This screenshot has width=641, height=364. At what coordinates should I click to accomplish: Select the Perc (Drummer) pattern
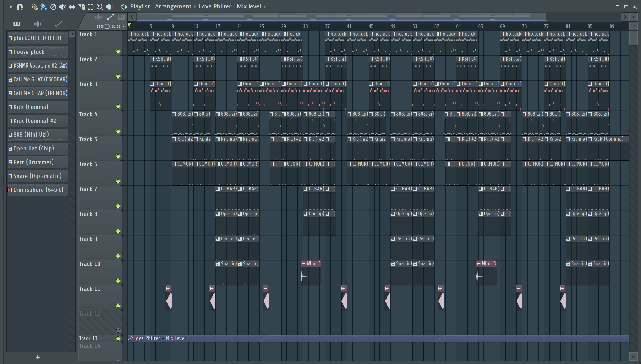(x=38, y=162)
